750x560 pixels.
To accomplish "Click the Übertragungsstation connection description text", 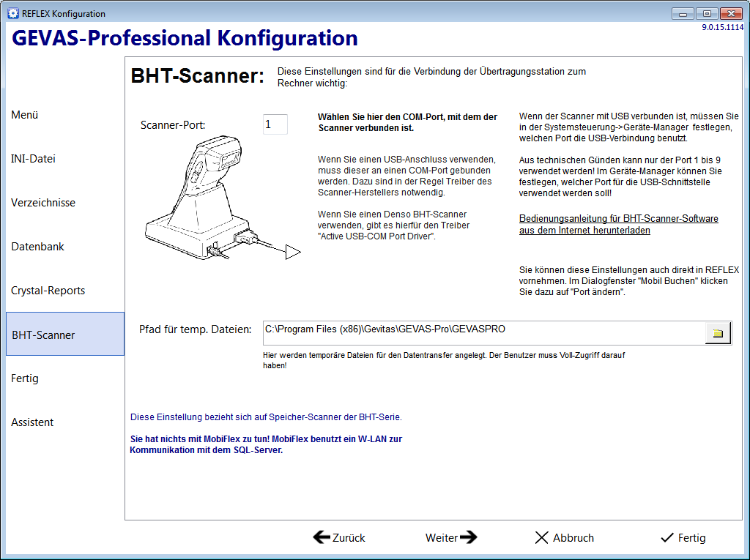I will click(x=431, y=77).
